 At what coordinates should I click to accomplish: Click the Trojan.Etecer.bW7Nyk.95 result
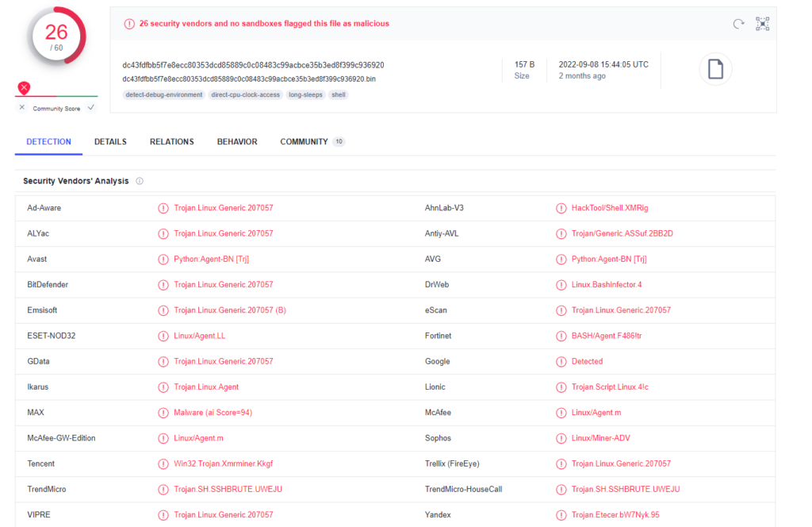point(615,514)
